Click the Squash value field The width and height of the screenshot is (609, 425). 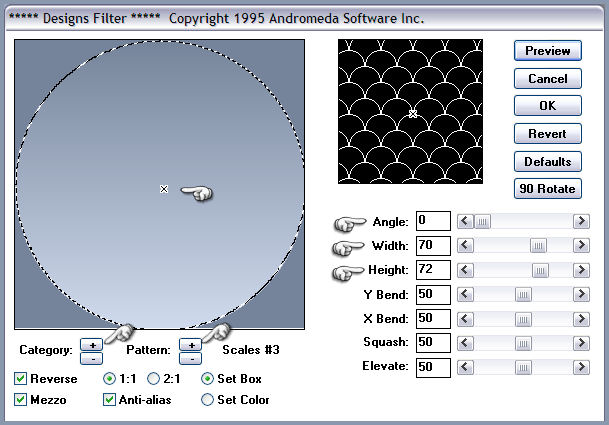pos(433,343)
